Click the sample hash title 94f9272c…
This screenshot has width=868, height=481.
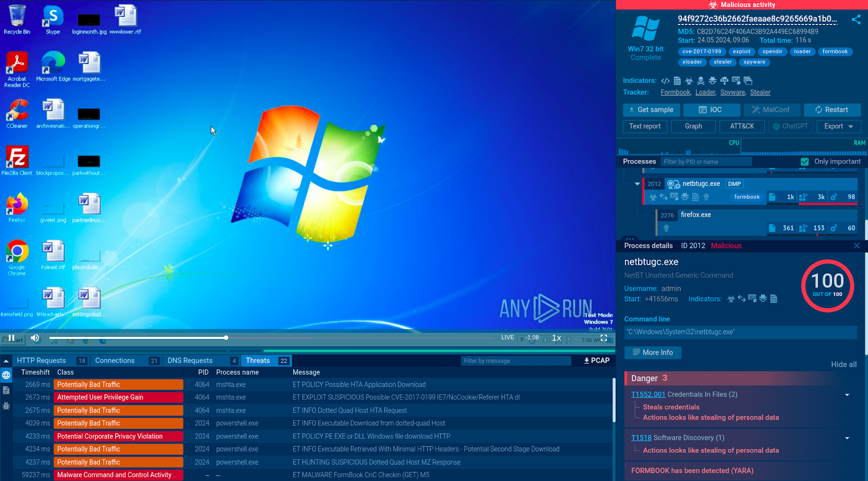coord(757,19)
